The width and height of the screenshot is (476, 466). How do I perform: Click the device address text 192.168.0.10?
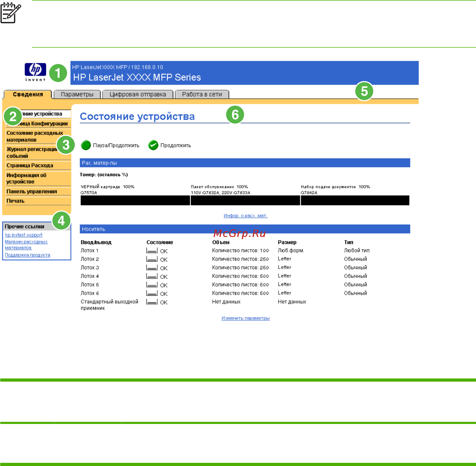coord(147,67)
